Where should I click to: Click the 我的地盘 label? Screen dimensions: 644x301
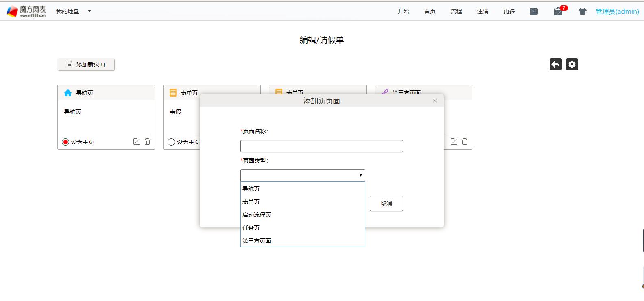pyautogui.click(x=68, y=11)
